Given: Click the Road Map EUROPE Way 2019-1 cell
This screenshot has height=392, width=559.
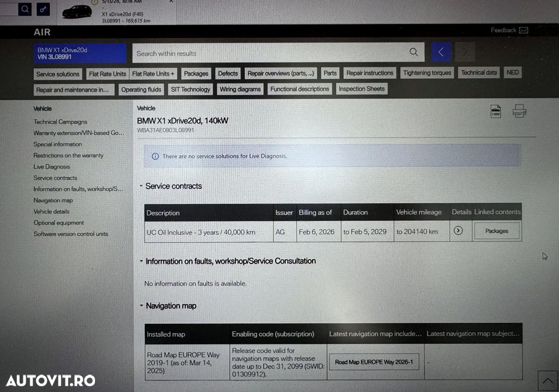Looking at the screenshot, I should (187, 362).
